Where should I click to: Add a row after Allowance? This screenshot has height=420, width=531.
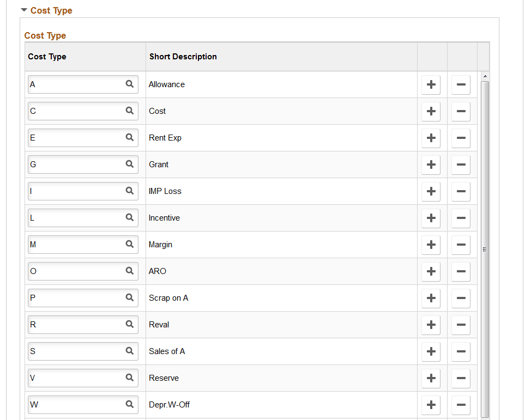coord(431,84)
